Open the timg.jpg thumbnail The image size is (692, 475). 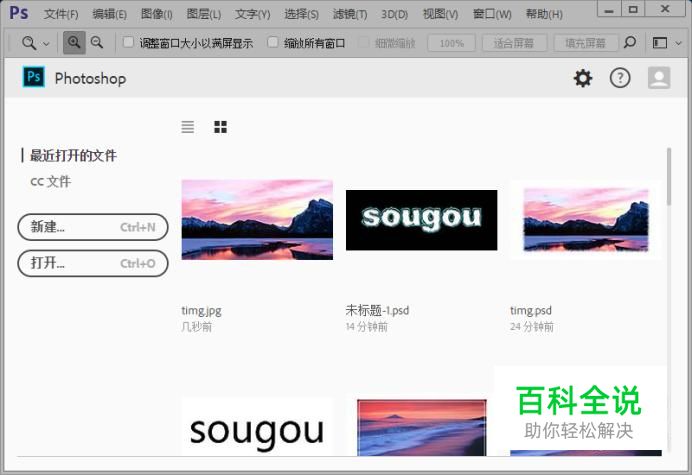[257, 219]
